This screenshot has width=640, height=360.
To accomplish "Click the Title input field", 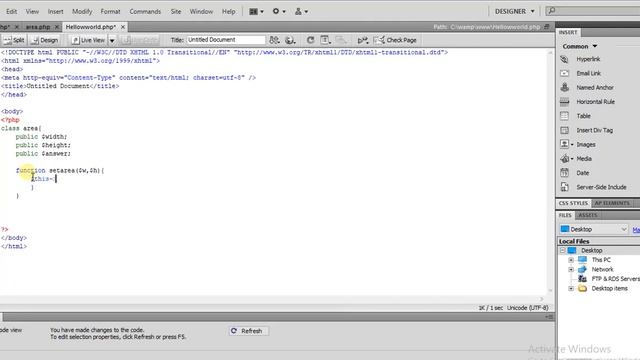I will [x=226, y=40].
